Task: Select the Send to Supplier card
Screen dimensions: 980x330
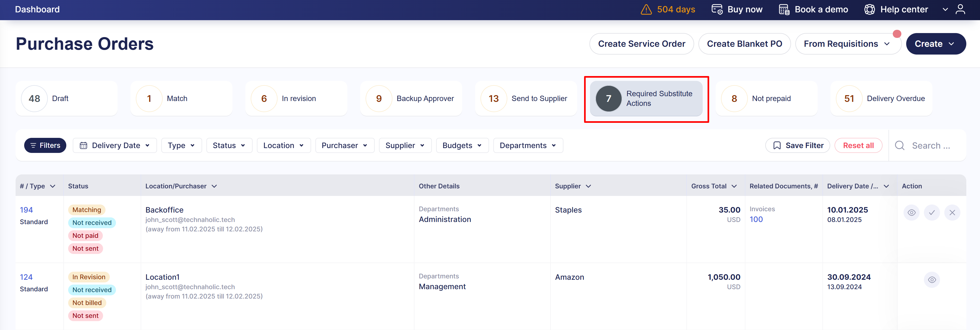Action: [526, 98]
